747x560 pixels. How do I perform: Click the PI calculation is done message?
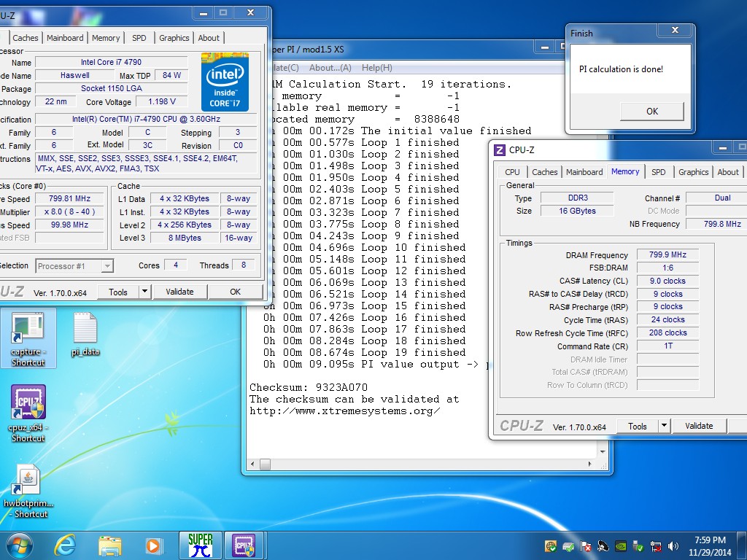(621, 69)
